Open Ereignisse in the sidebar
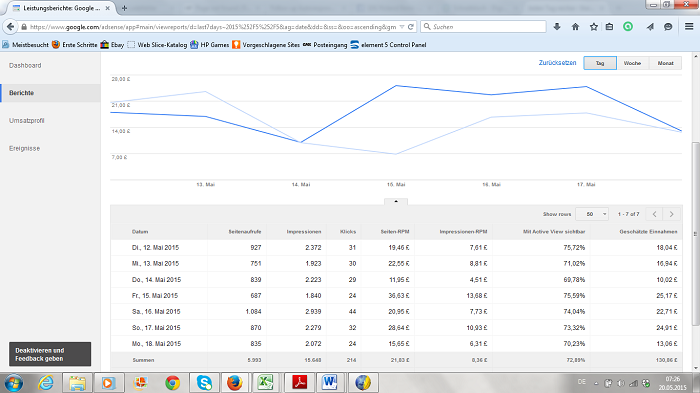Image resolution: width=700 pixels, height=393 pixels. tap(24, 148)
